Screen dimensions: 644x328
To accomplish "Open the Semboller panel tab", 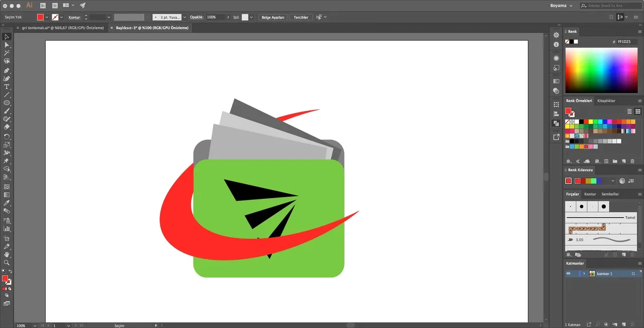I will pos(610,194).
